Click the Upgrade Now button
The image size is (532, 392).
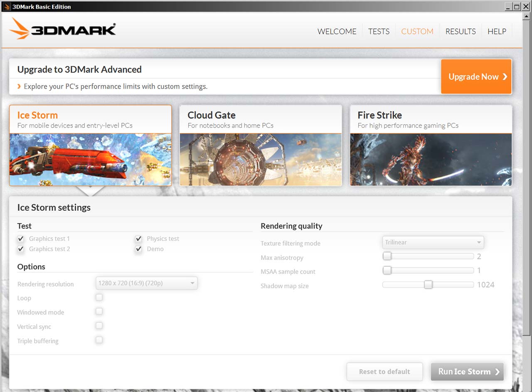(476, 76)
